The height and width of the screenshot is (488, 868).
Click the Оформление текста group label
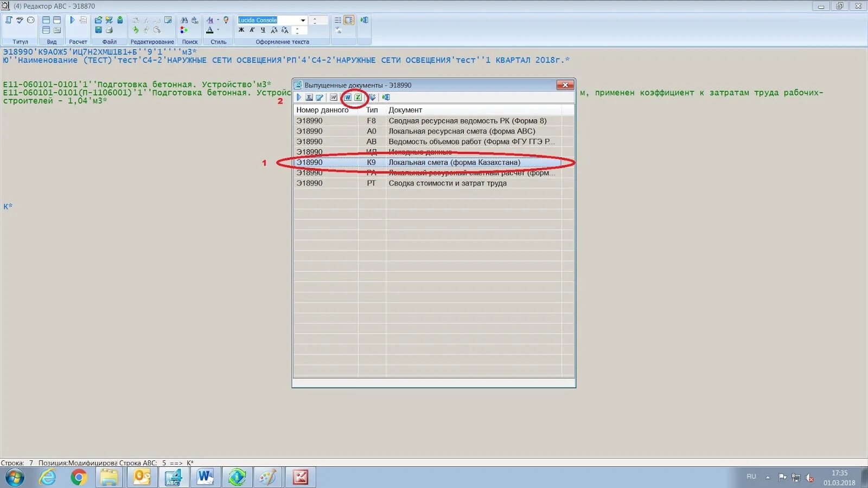[x=283, y=42]
